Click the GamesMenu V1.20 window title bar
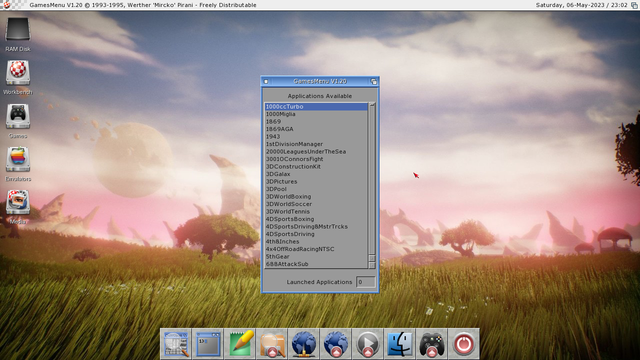 click(x=320, y=81)
